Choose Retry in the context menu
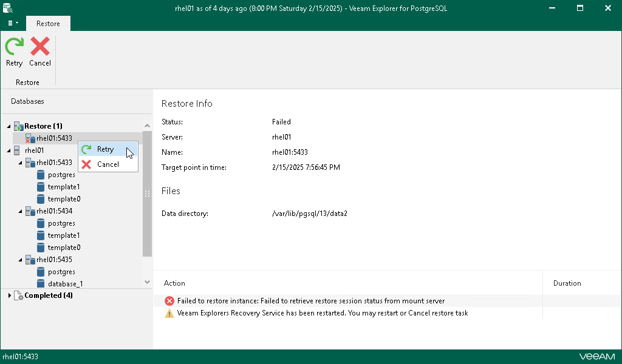This screenshot has height=364, width=622. tap(108, 149)
